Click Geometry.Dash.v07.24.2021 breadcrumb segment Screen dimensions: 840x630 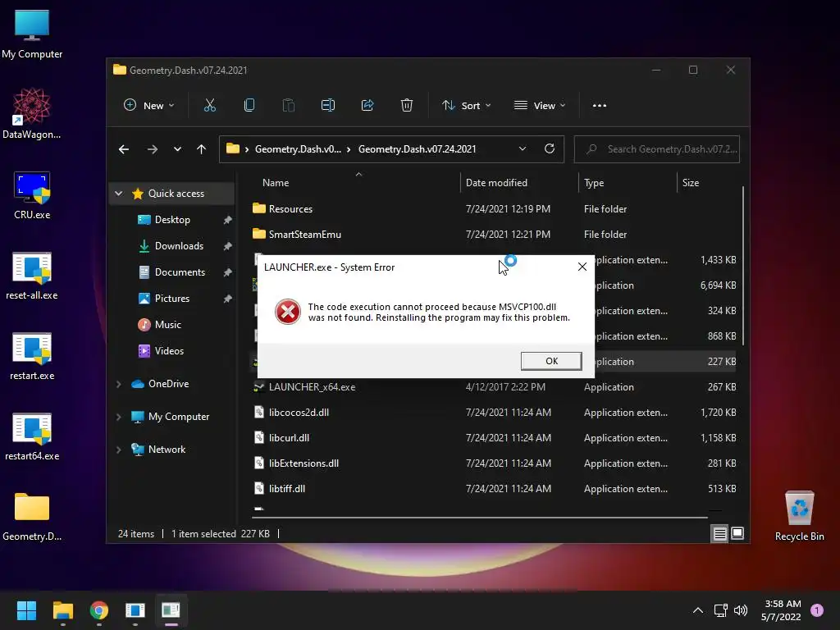(x=417, y=149)
